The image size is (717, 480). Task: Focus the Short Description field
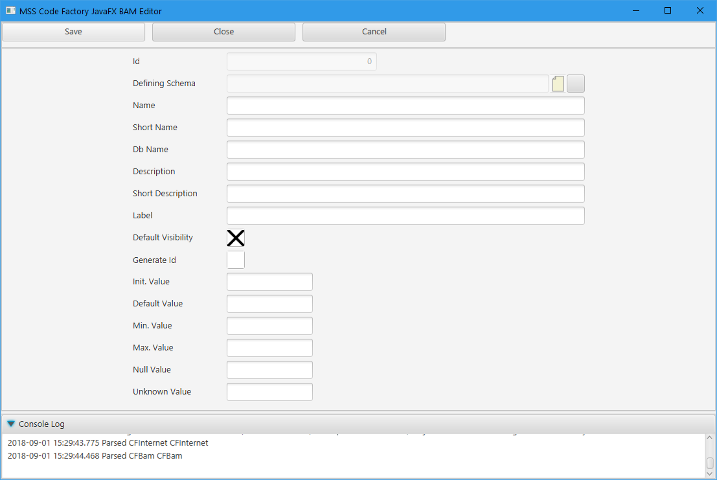click(x=405, y=194)
